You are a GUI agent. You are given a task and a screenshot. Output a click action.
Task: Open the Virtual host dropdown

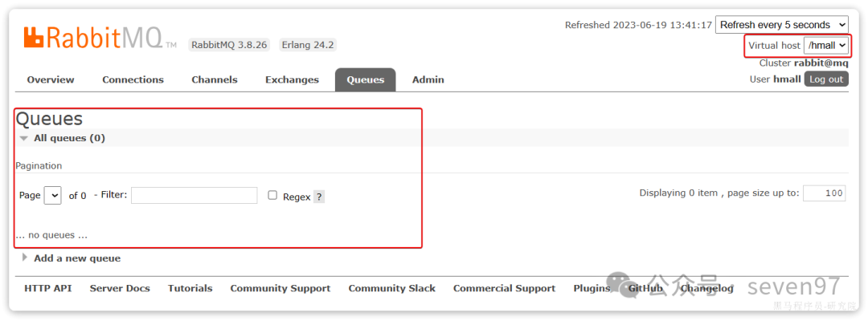[x=826, y=45]
